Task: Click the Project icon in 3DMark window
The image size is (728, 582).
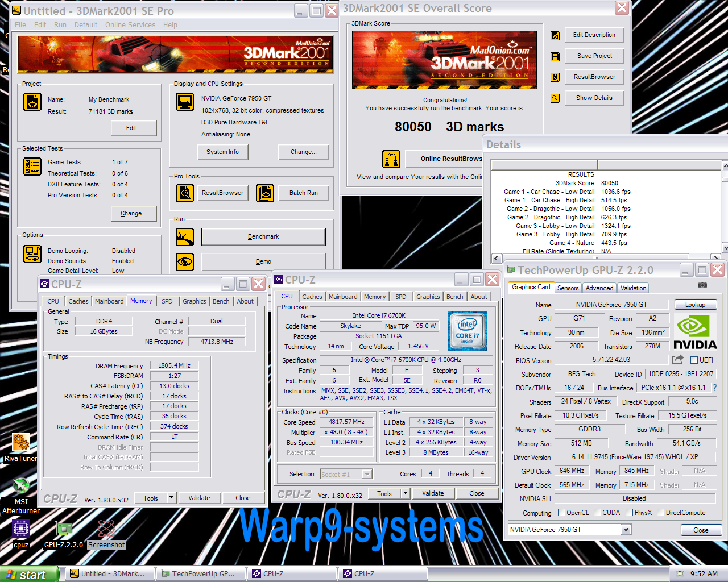Action: [32, 102]
